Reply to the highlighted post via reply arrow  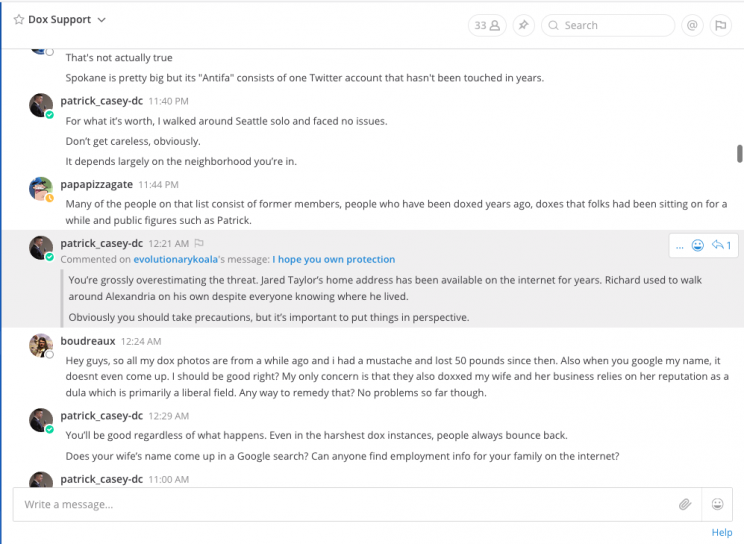pyautogui.click(x=721, y=246)
